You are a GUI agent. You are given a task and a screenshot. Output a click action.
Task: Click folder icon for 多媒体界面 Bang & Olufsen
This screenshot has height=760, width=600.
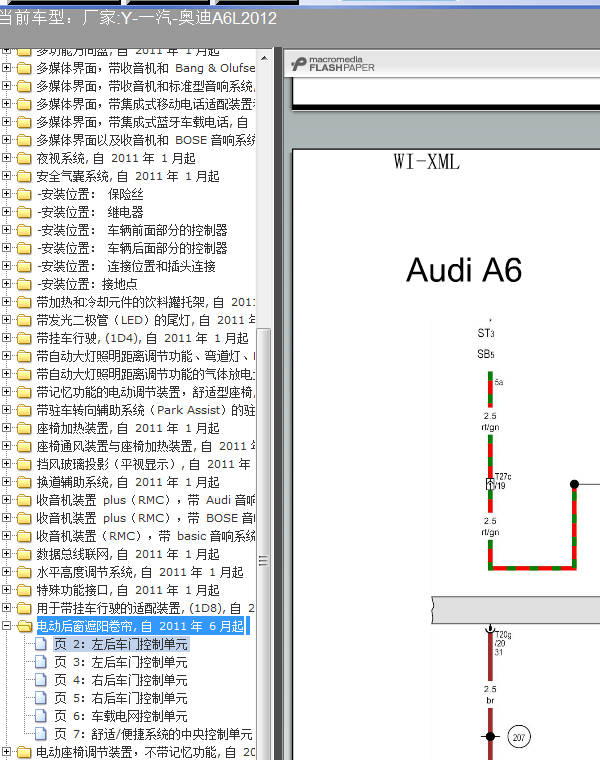point(24,68)
